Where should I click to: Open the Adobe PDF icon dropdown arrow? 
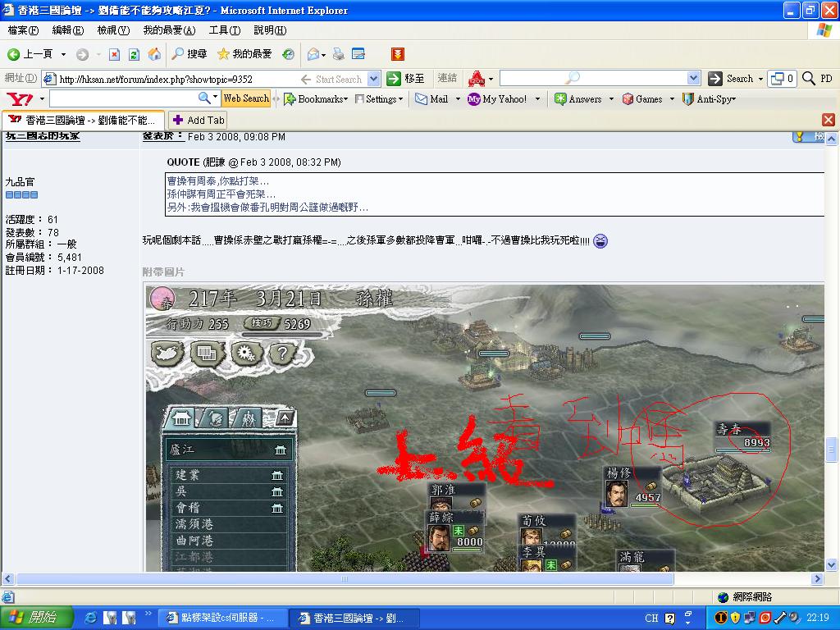pos(491,80)
